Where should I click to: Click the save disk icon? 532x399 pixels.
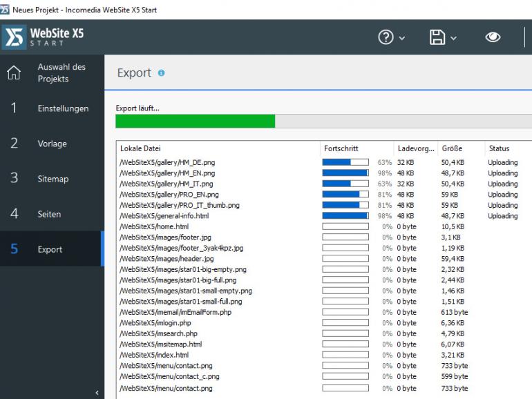(x=437, y=37)
